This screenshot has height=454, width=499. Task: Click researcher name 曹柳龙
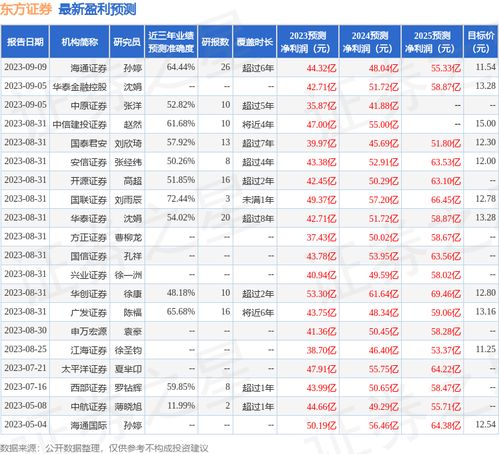coord(128,238)
